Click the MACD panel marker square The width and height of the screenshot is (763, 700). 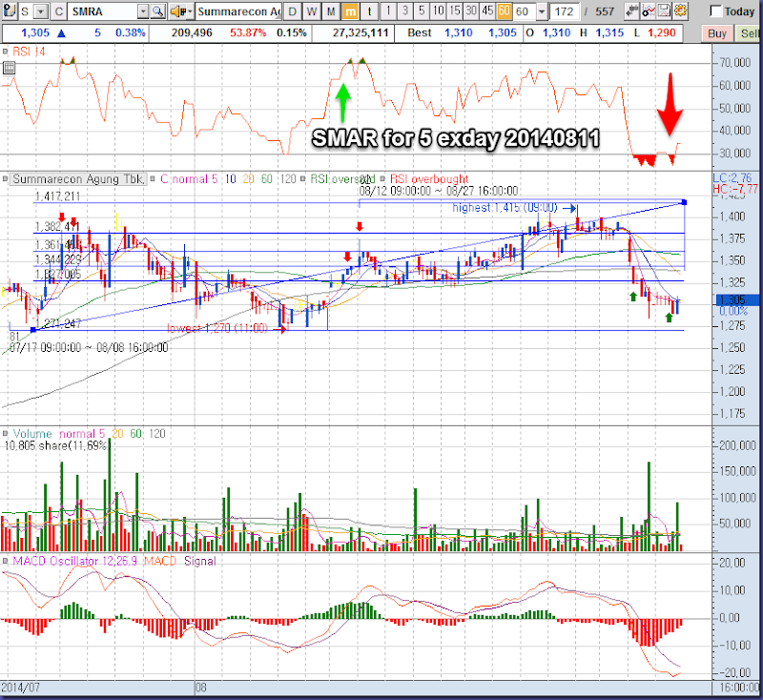tap(5, 561)
